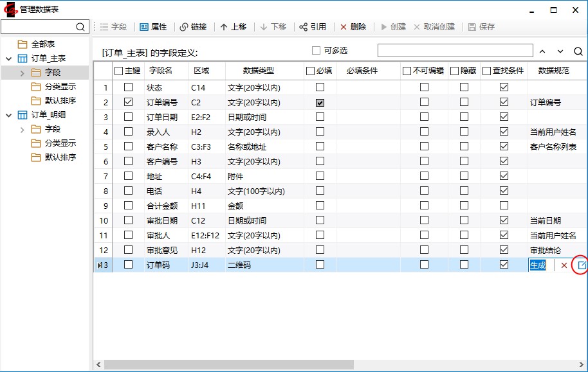
Task: Click the 属性 properties toolbar icon
Action: point(144,27)
